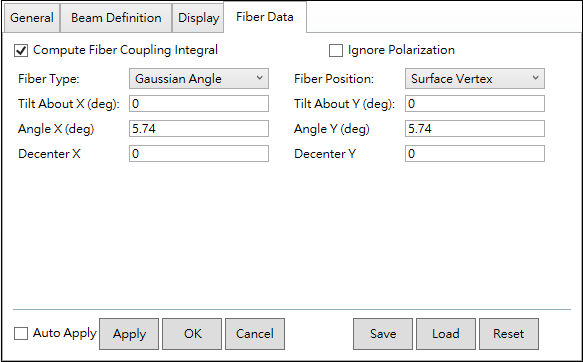Viewport: 583px width, 362px height.
Task: Click the Tilt About Y field
Action: [475, 104]
